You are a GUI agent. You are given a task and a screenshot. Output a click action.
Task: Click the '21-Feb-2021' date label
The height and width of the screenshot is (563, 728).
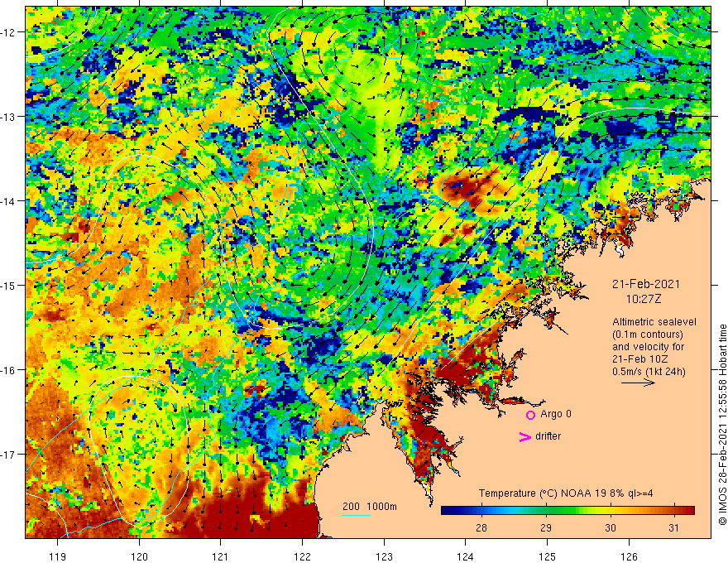point(646,284)
